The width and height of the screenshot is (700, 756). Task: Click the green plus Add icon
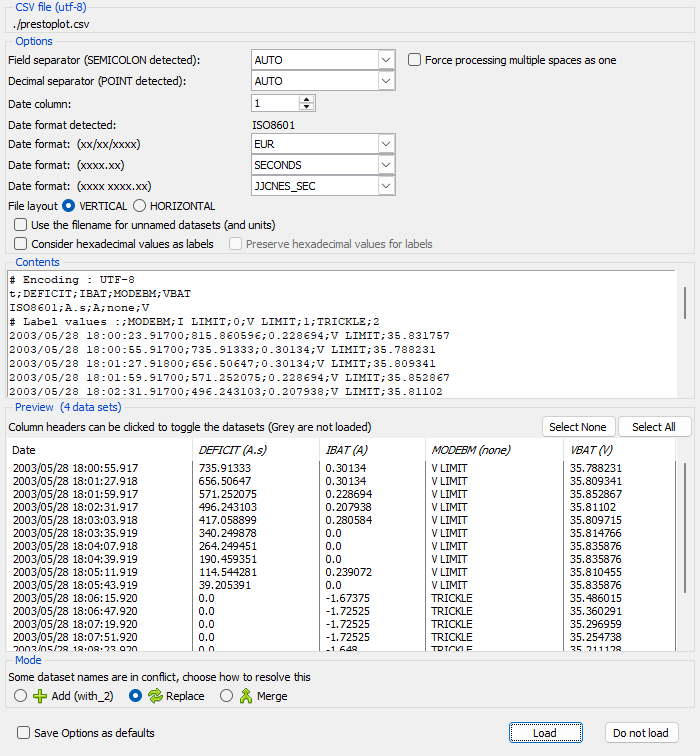40,696
